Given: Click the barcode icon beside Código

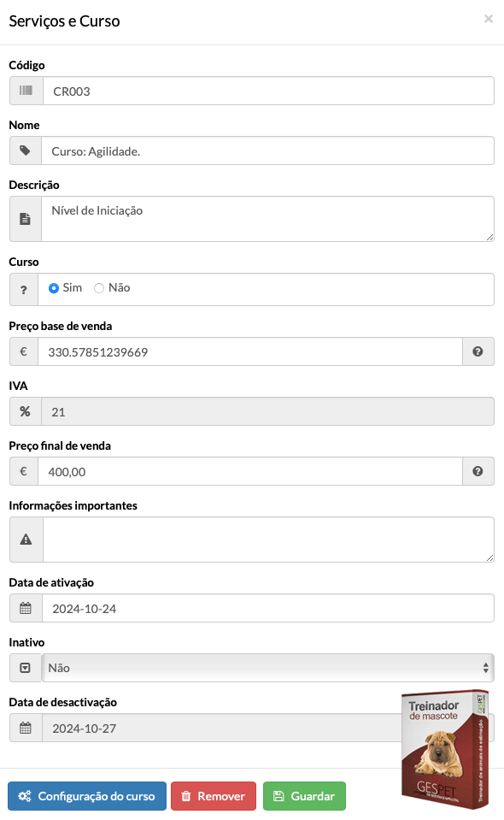Looking at the screenshot, I should (26, 91).
